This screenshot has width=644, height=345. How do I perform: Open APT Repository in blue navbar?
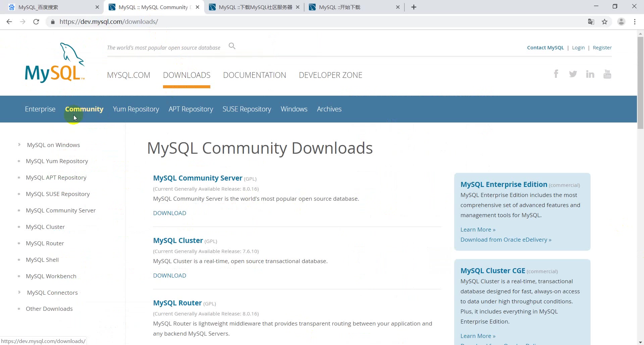(191, 109)
